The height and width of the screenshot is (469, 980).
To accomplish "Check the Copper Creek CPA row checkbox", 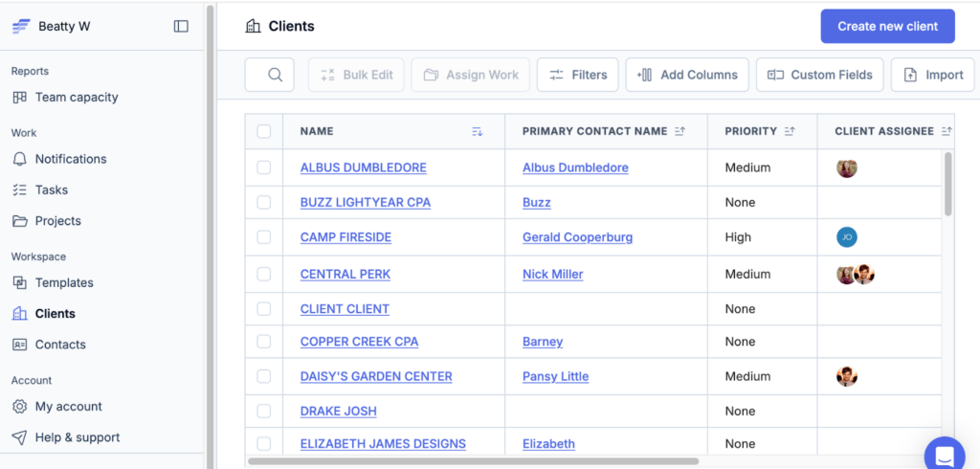I will click(264, 342).
